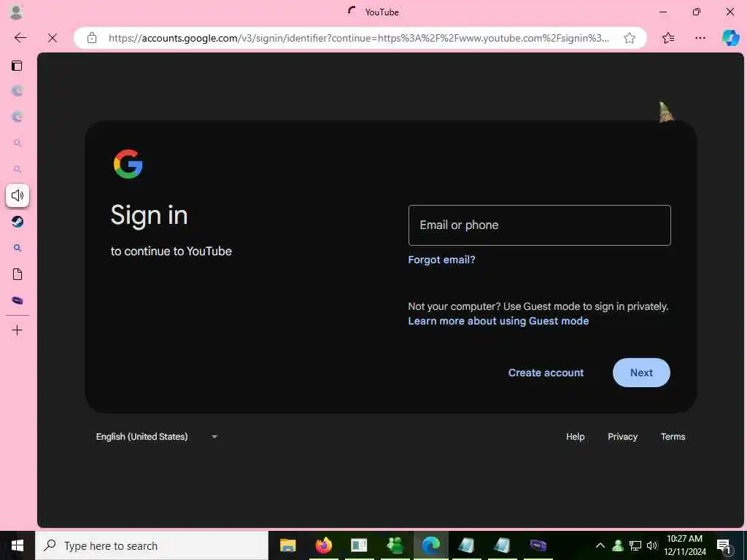
Task: Open File Explorer from the taskbar
Action: (287, 545)
